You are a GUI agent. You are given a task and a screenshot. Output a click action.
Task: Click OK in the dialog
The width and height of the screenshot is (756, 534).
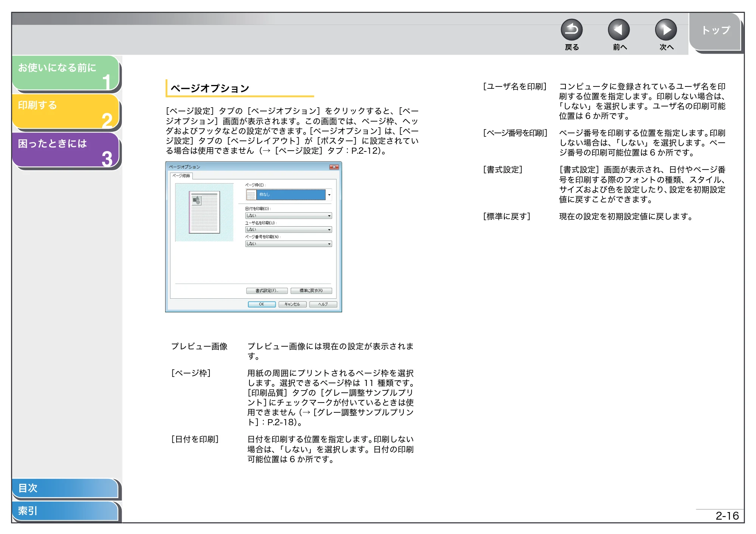point(262,304)
